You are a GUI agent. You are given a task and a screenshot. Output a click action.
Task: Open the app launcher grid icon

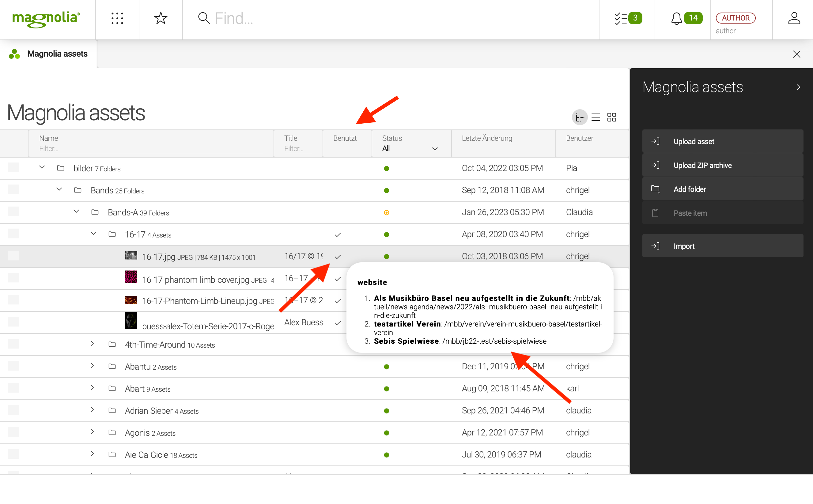[x=117, y=18]
